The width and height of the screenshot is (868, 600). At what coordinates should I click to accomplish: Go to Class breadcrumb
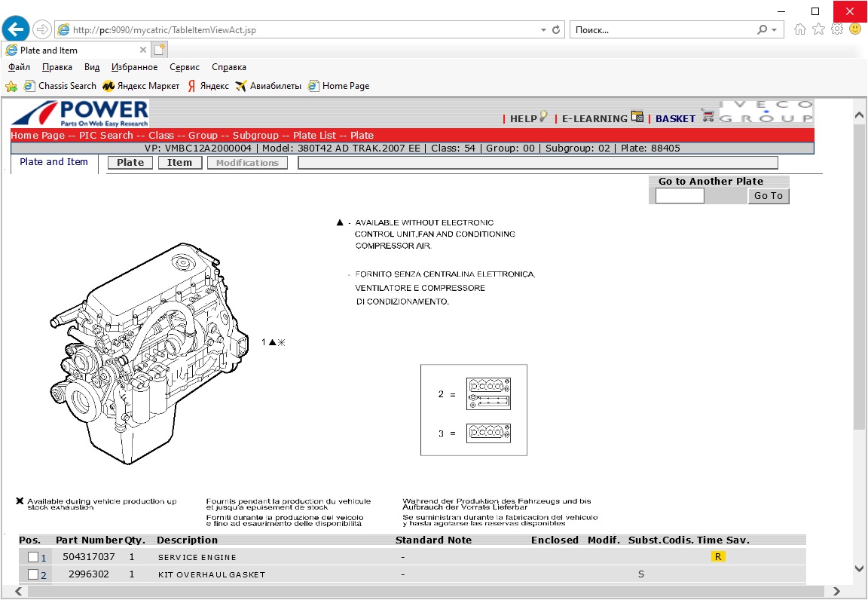click(161, 135)
